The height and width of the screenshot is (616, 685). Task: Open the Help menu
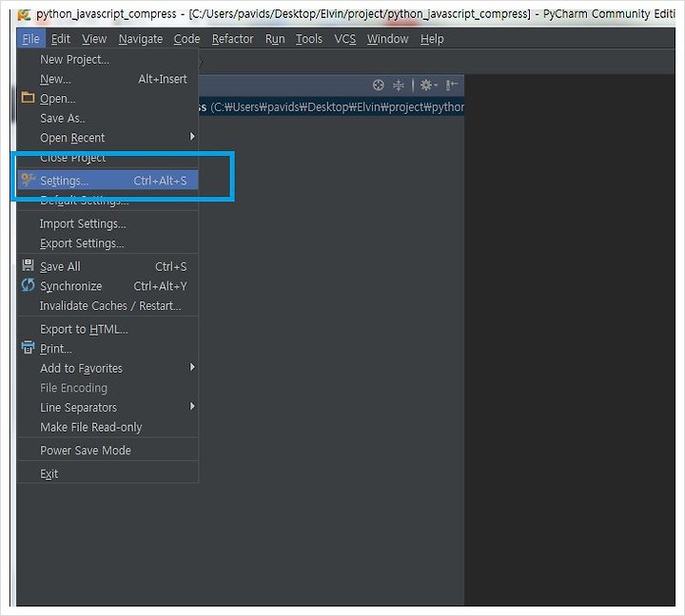click(432, 39)
